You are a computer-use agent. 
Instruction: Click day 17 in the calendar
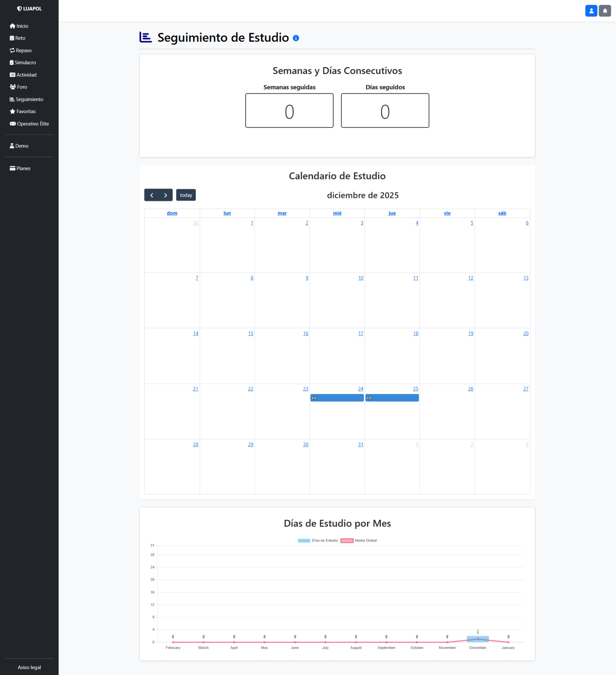(x=360, y=333)
